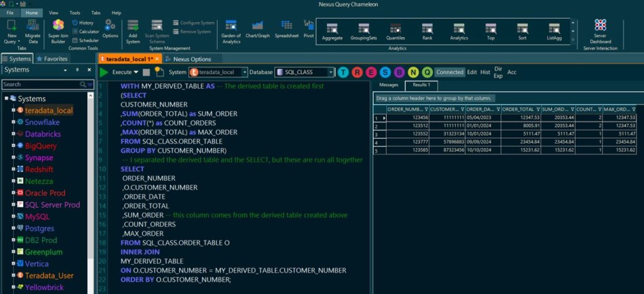Open the Tools menu
The width and height of the screenshot is (644, 294).
tap(75, 13)
